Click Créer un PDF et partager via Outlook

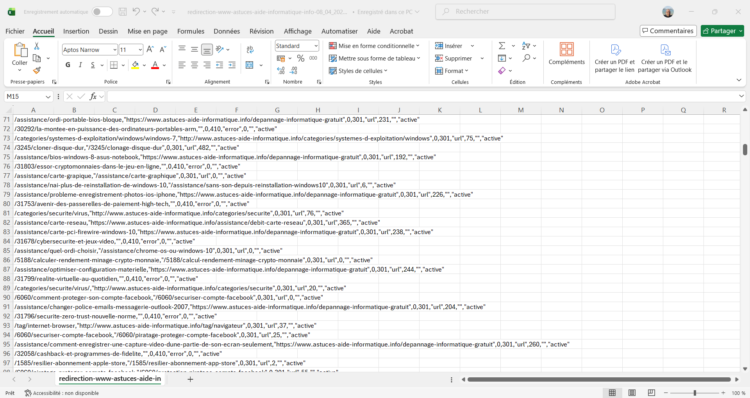pyautogui.click(x=665, y=57)
